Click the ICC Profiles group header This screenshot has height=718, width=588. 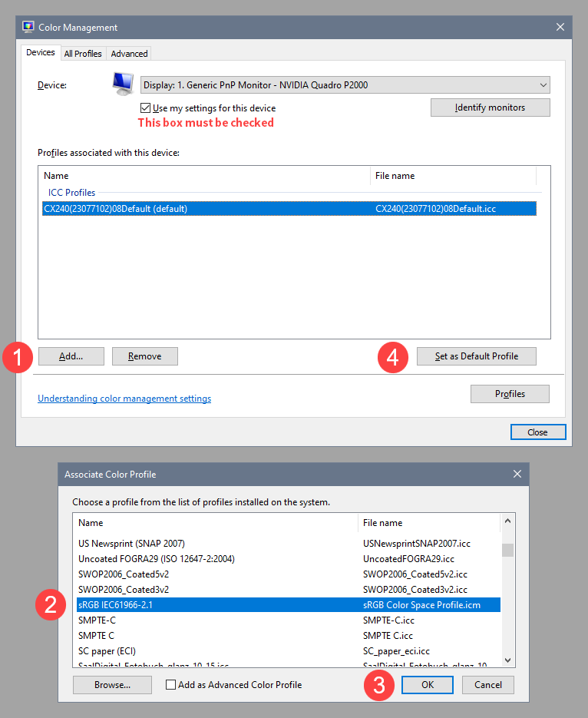tap(72, 193)
